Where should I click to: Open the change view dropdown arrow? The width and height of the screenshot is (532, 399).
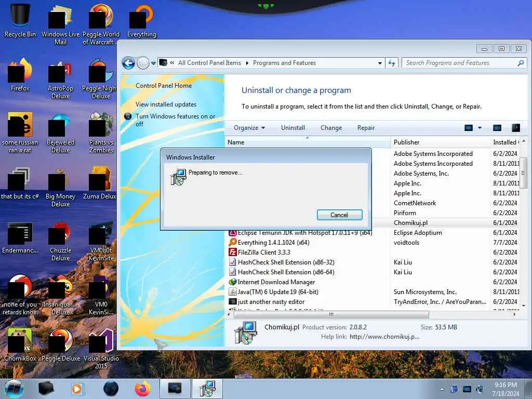point(480,128)
